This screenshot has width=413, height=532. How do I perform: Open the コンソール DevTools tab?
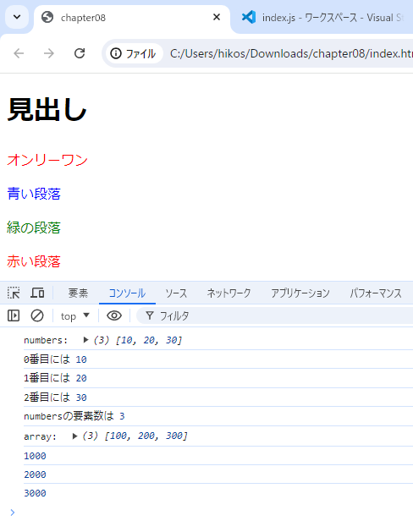(127, 293)
